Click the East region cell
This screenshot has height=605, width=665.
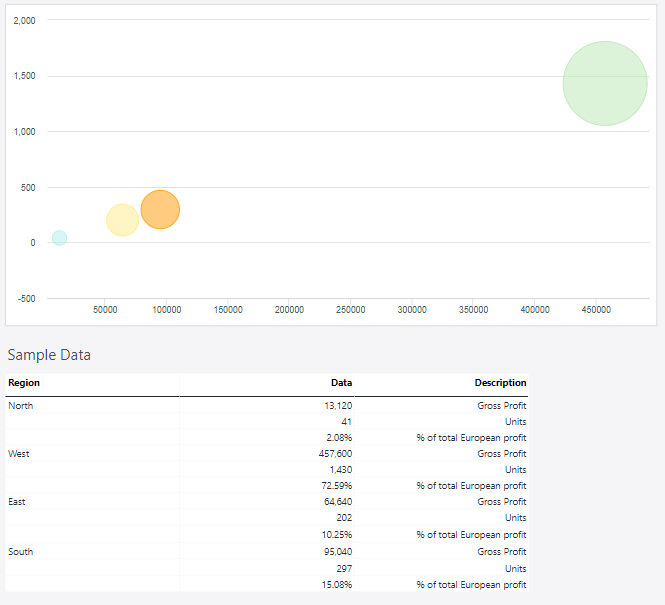pos(17,502)
